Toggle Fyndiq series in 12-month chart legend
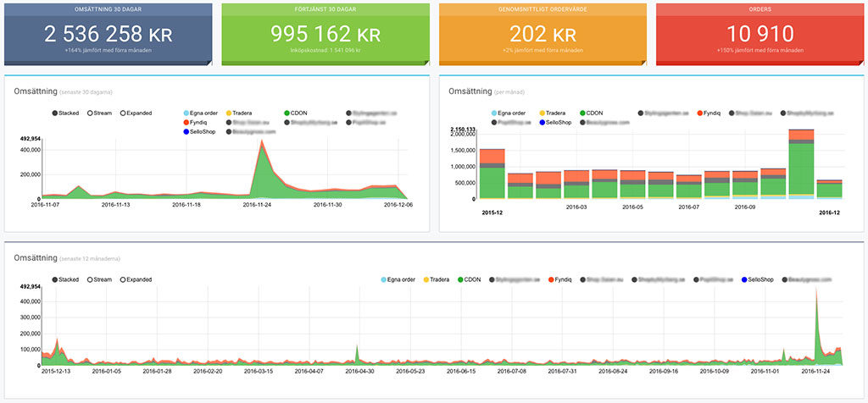Image resolution: width=868 pixels, height=403 pixels. tap(561, 279)
